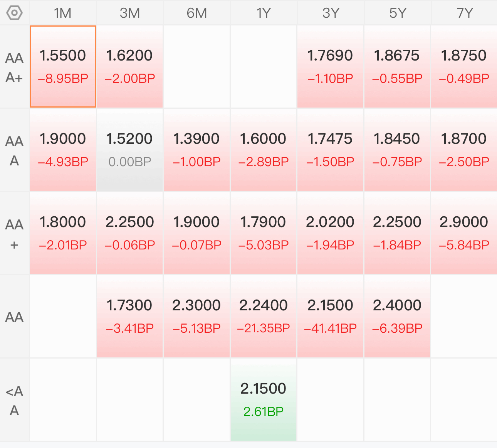Open highlighted AAA+ 1M cell 1.5500
Viewport: 497px width, 448px height.
63,67
